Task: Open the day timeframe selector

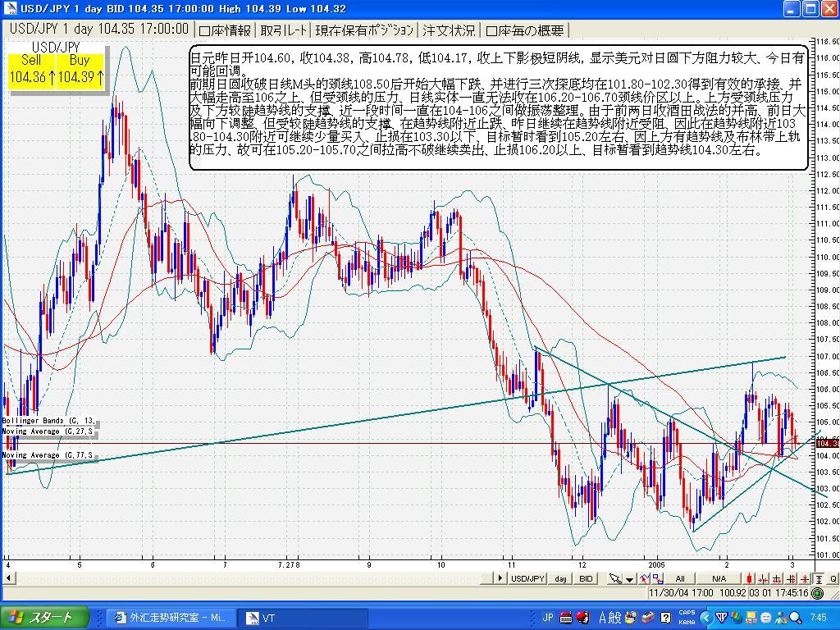Action: click(561, 578)
